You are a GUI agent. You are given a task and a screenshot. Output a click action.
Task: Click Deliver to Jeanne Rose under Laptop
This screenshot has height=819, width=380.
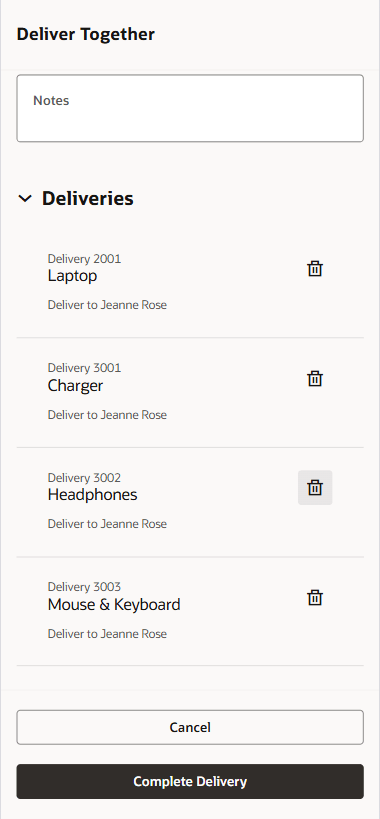tap(107, 305)
